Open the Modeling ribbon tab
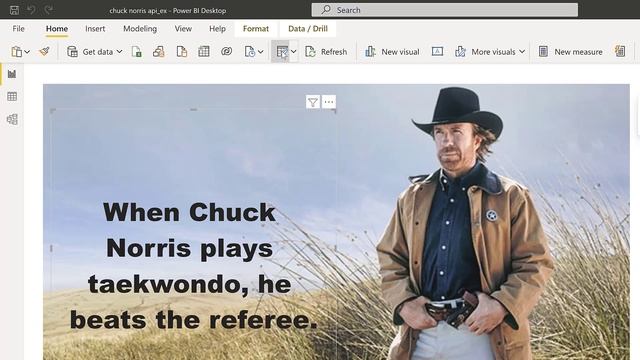The image size is (640, 360). click(x=140, y=29)
